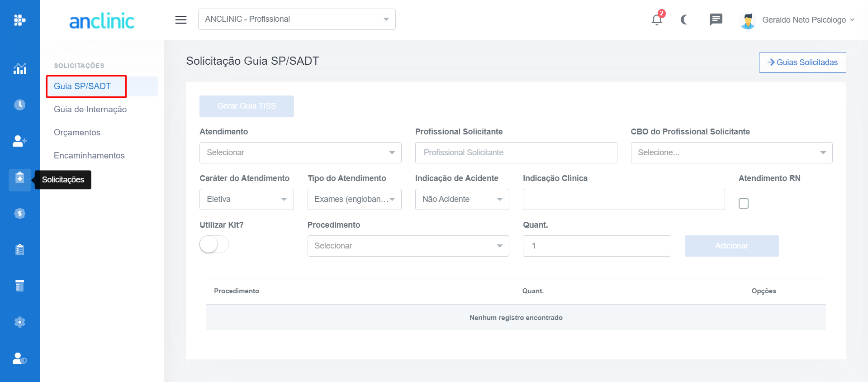Screen dimensions: 868x382
Task: Open the chat messages icon
Action: (716, 19)
